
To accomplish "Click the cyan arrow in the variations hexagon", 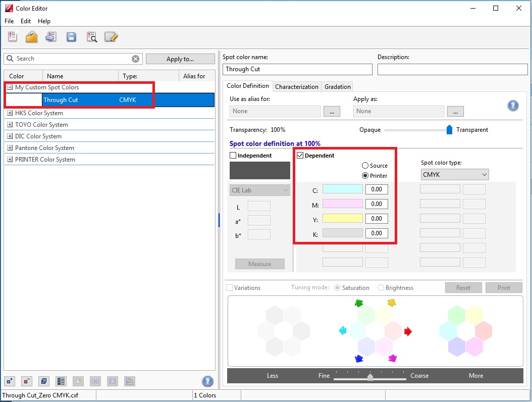I will point(343,330).
